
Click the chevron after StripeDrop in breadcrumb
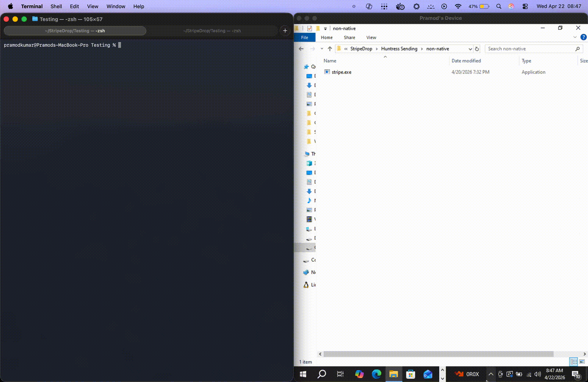coord(377,49)
